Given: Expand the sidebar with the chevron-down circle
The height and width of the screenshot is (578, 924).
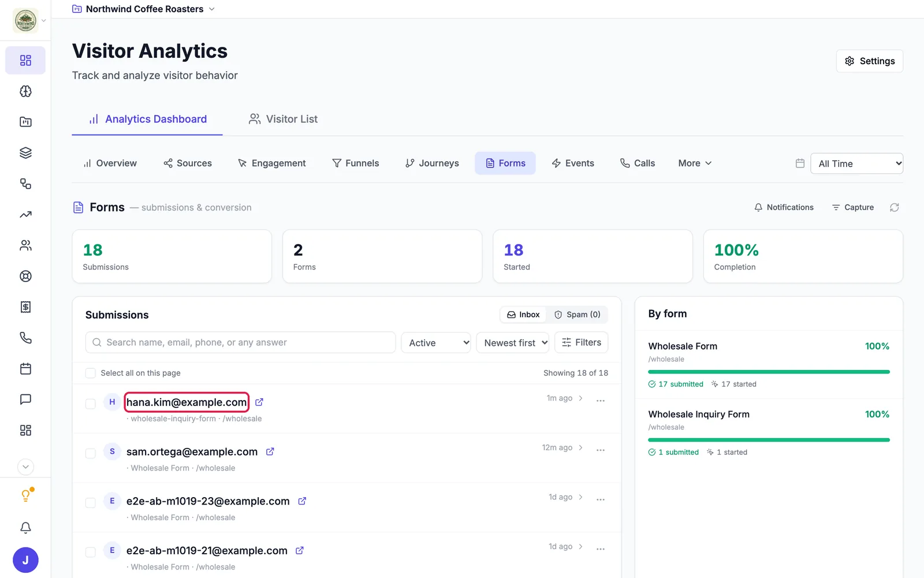Looking at the screenshot, I should [25, 467].
